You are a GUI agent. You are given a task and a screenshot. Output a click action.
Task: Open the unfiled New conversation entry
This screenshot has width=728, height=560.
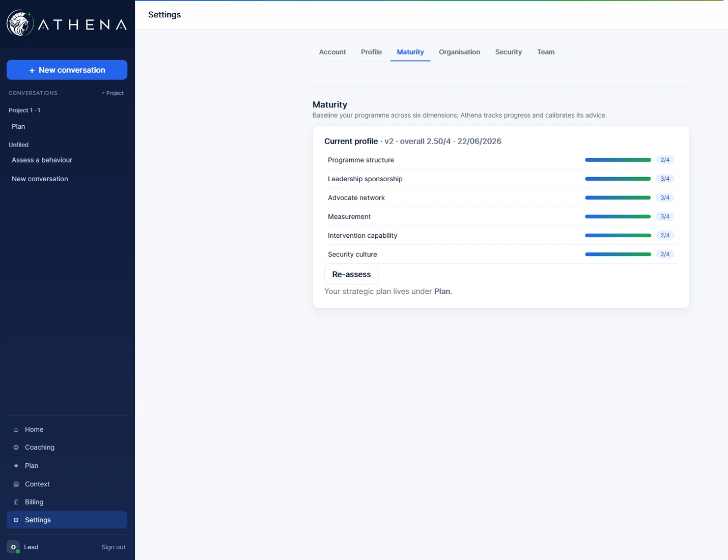(x=67, y=179)
